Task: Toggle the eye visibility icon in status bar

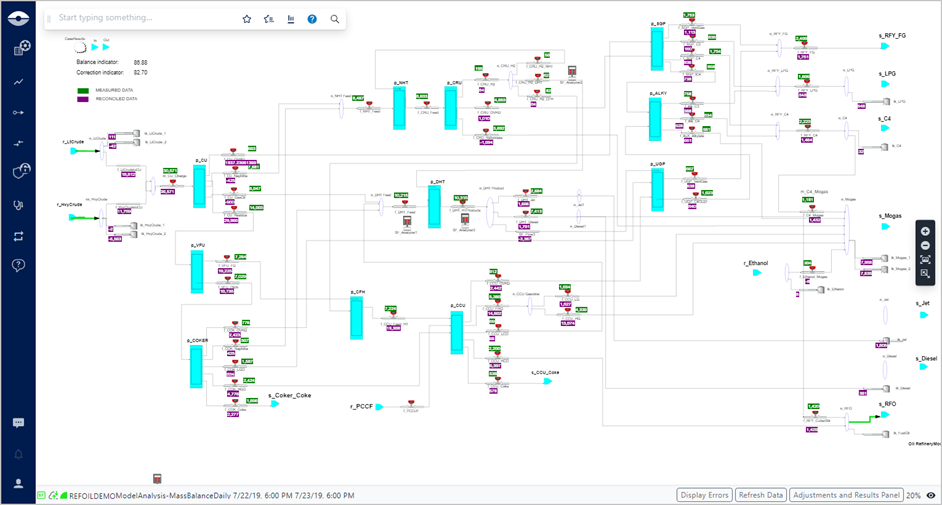Action: coord(931,495)
